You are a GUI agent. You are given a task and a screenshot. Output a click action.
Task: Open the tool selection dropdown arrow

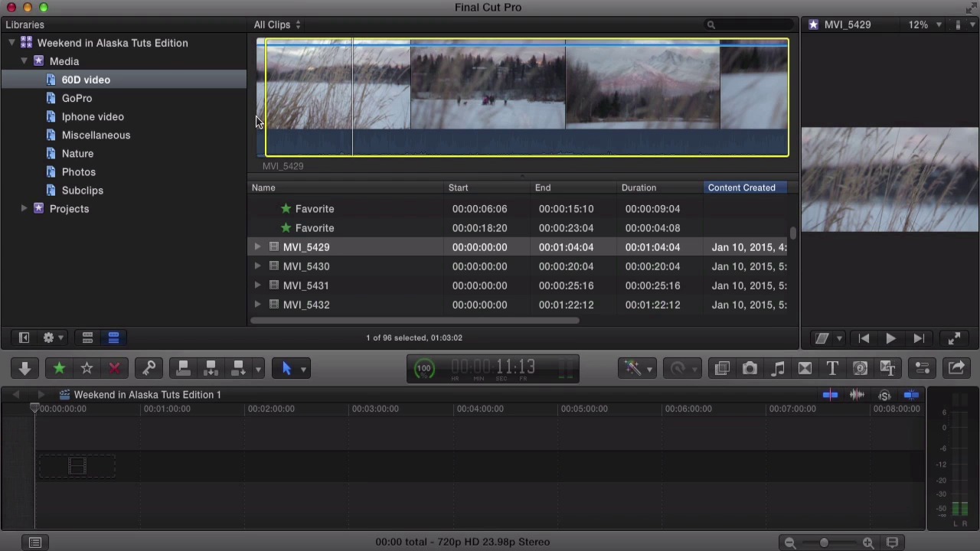[303, 370]
